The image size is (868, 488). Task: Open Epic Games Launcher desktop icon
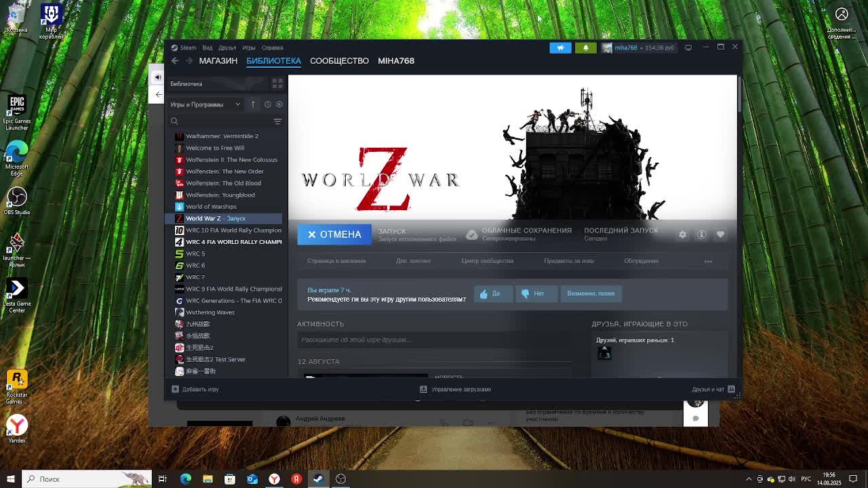[17, 113]
